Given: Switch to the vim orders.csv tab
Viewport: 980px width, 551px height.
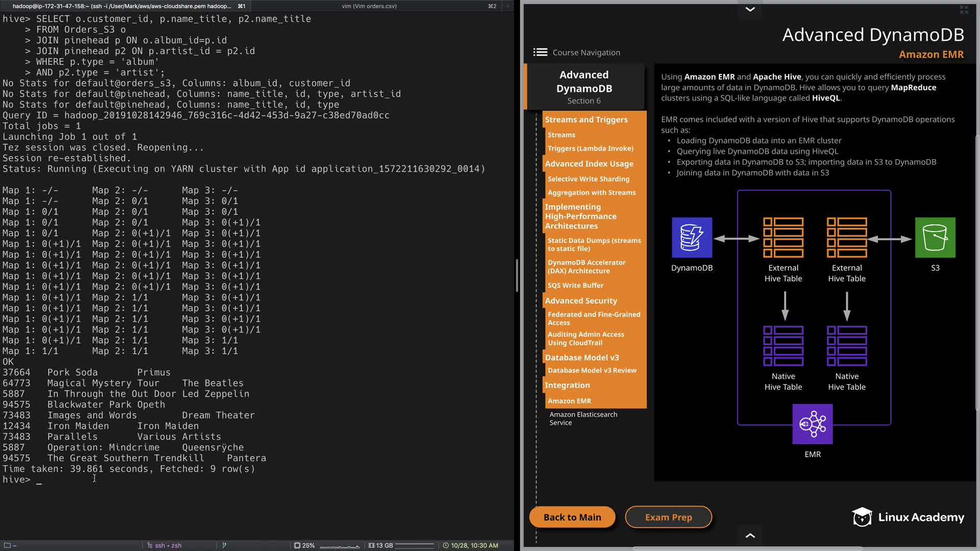Looking at the screenshot, I should [x=369, y=6].
